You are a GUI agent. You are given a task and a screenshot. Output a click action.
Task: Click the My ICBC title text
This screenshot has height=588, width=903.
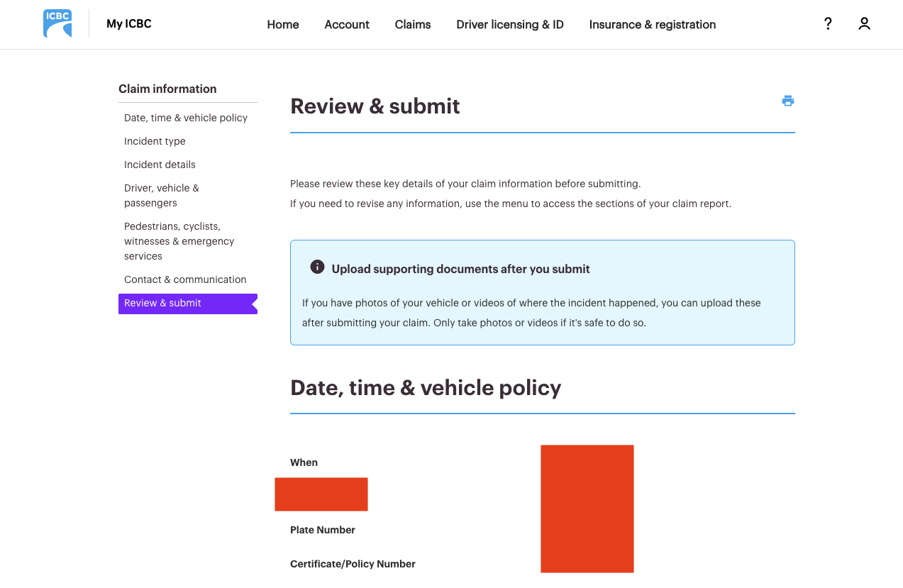pyautogui.click(x=128, y=23)
